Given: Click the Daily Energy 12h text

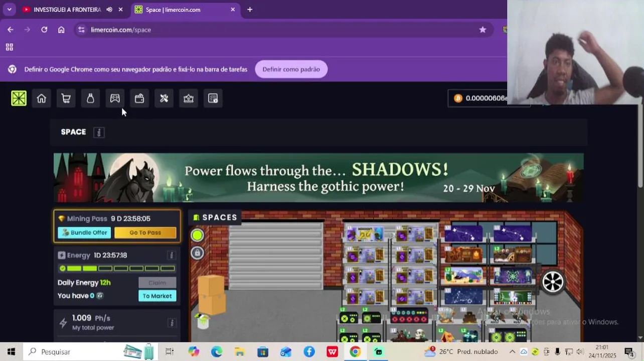Looking at the screenshot, I should coord(84,283).
